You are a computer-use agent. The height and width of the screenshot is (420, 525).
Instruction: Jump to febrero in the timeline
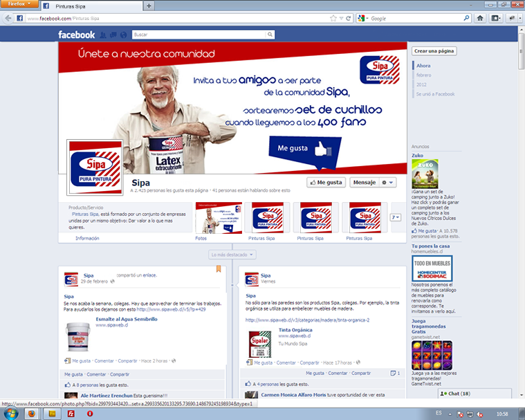coord(423,75)
